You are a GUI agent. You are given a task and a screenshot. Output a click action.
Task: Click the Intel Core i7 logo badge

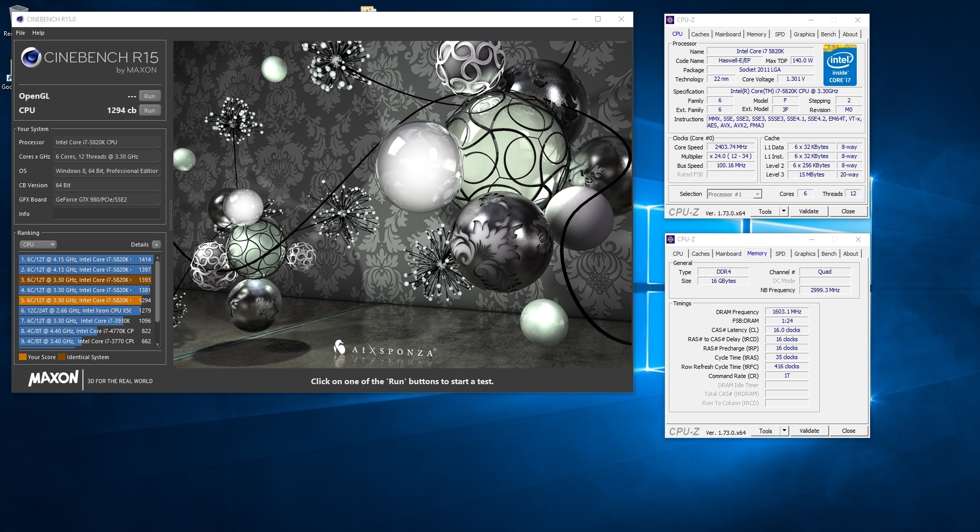(840, 65)
